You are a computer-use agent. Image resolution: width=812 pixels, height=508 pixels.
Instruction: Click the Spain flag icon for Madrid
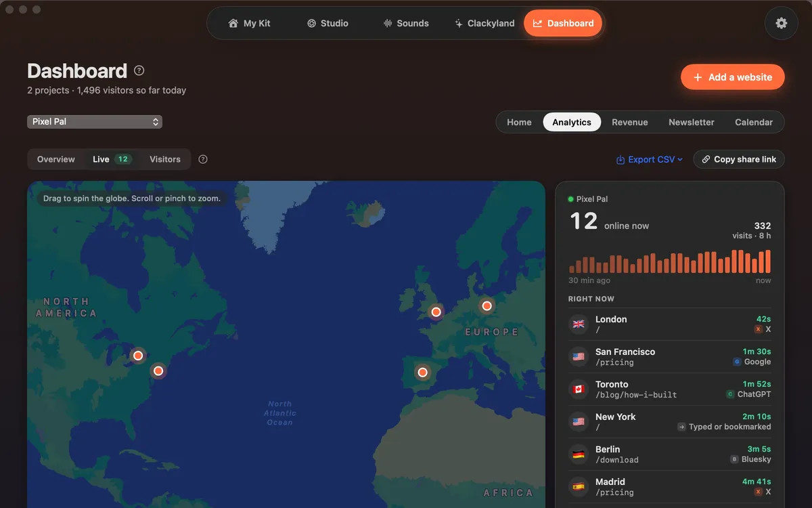pyautogui.click(x=579, y=486)
